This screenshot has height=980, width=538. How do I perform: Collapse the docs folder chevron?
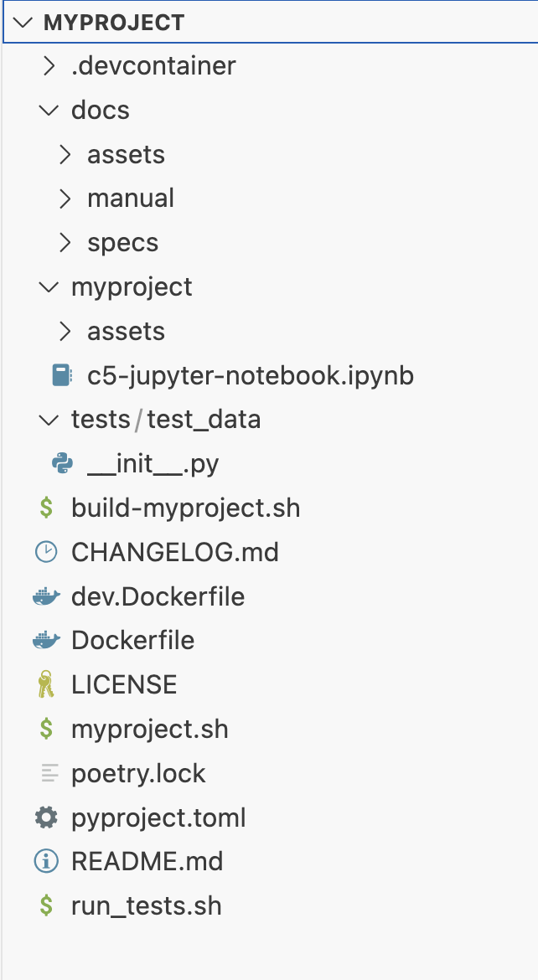tap(49, 110)
